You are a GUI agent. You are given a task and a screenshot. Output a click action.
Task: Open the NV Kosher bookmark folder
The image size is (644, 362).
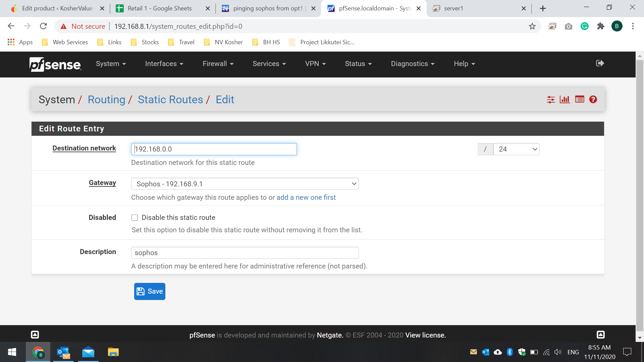point(223,42)
